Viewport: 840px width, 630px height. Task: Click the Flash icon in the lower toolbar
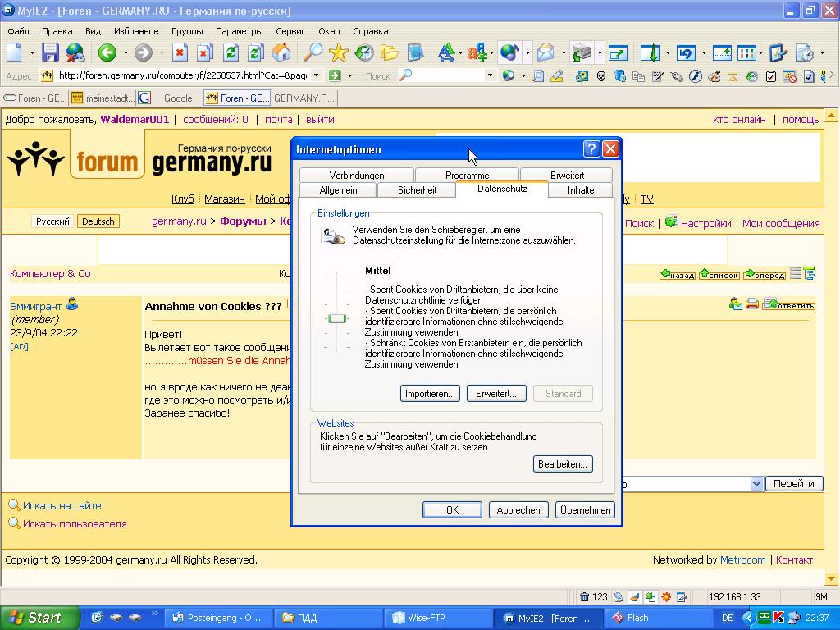tap(696, 76)
